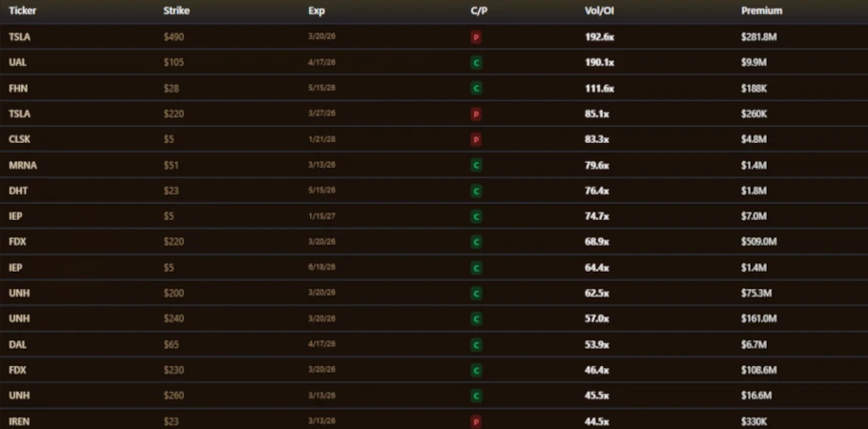Image resolution: width=868 pixels, height=429 pixels.
Task: Click the 68.9x Vol/OI value
Action: pyautogui.click(x=597, y=242)
